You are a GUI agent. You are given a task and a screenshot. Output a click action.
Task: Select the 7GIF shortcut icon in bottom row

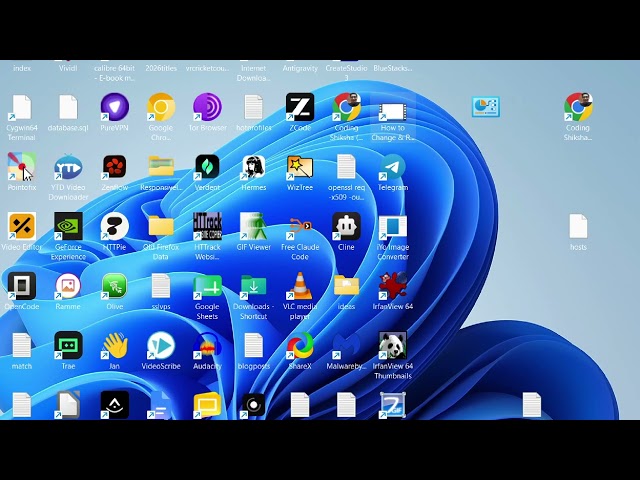point(393,405)
